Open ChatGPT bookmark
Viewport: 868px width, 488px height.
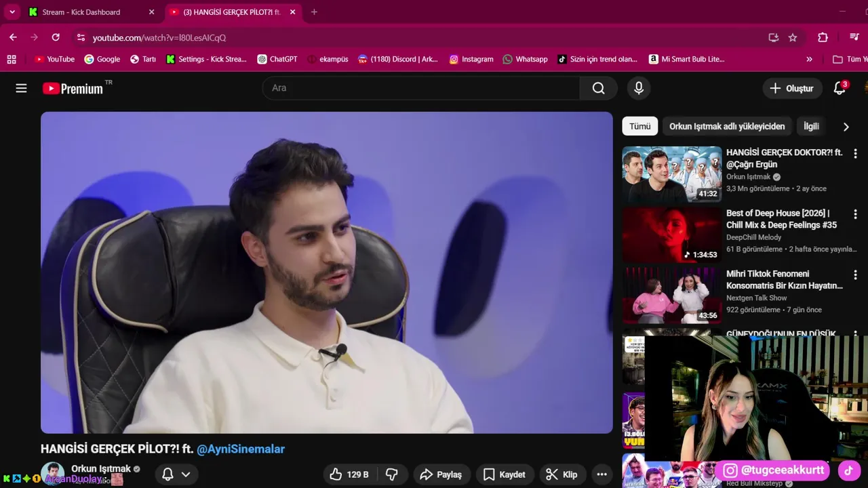tap(277, 59)
